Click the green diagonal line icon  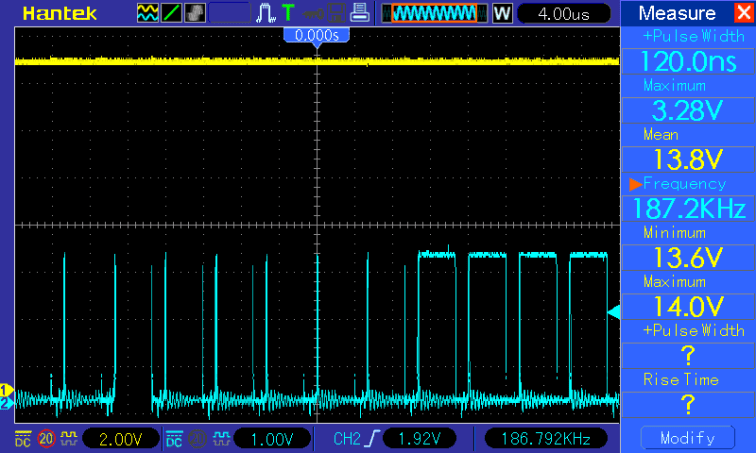tap(171, 13)
